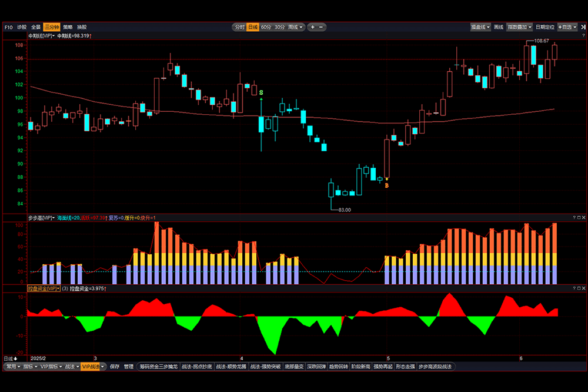Open the 常用 indicator menu

[13, 367]
